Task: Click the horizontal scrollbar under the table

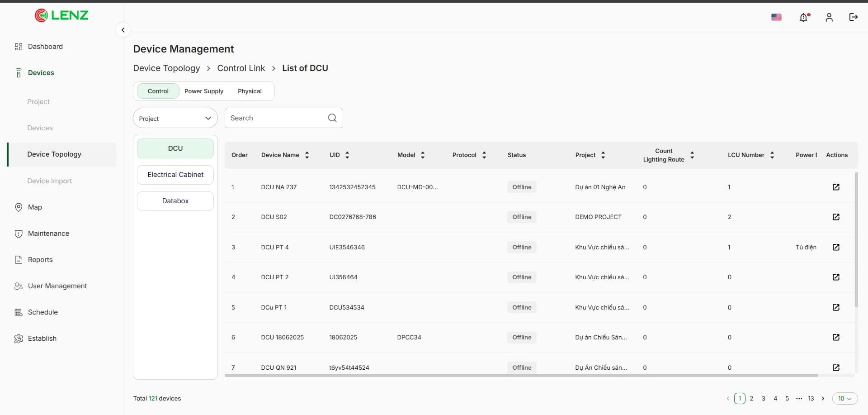Action: [521, 376]
